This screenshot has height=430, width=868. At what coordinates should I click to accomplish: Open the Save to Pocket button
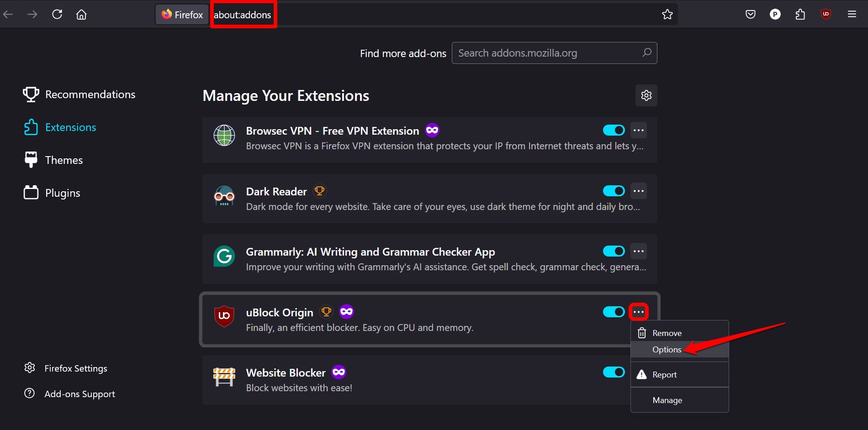(x=751, y=15)
